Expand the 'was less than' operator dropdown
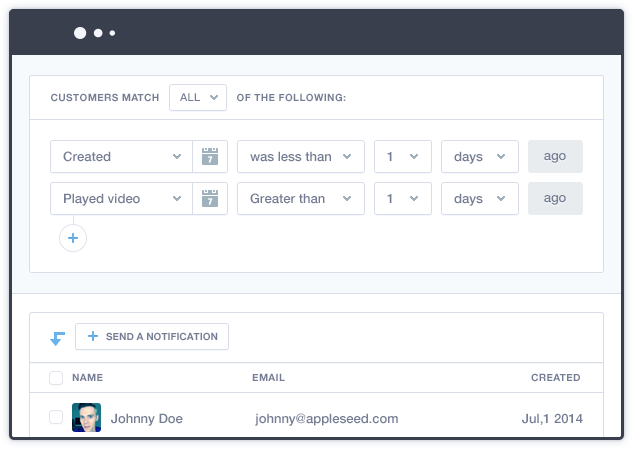Image resolution: width=633 pixels, height=449 pixels. tap(300, 157)
